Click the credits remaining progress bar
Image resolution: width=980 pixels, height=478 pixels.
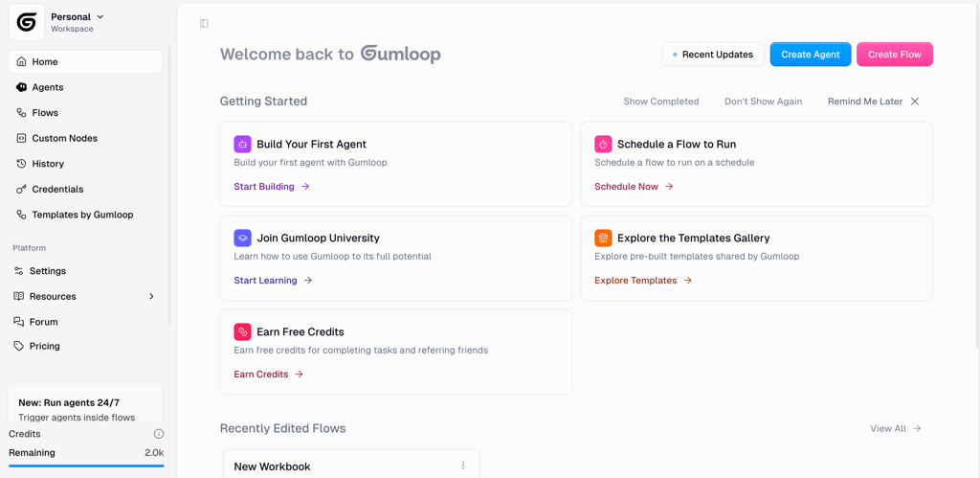pyautogui.click(x=86, y=466)
